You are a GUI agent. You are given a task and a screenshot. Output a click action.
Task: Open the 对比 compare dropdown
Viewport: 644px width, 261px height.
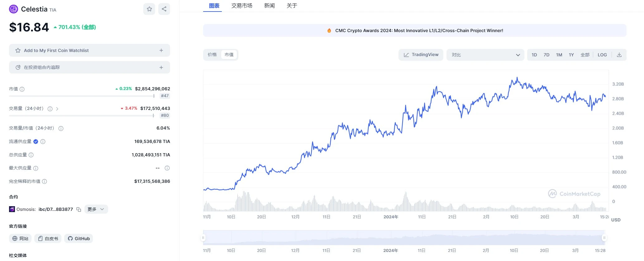(x=485, y=55)
